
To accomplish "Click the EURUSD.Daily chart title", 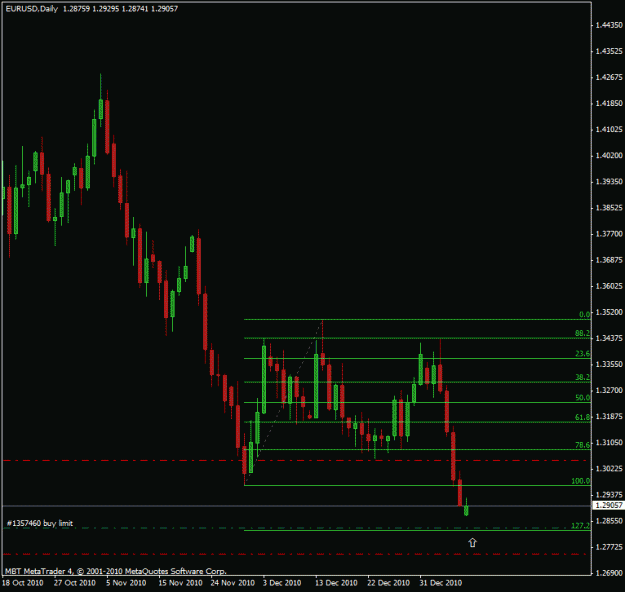I will coord(31,8).
